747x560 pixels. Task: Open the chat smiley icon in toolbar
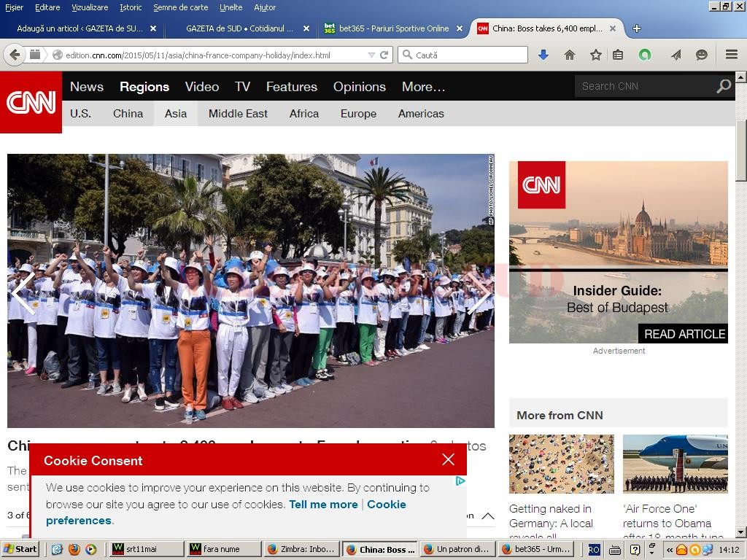click(x=701, y=55)
